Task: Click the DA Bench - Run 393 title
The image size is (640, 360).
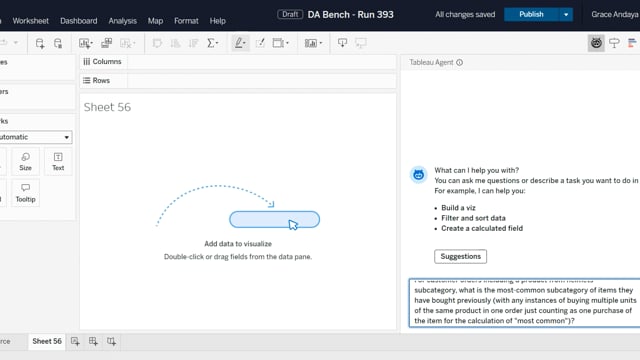Action: (350, 15)
